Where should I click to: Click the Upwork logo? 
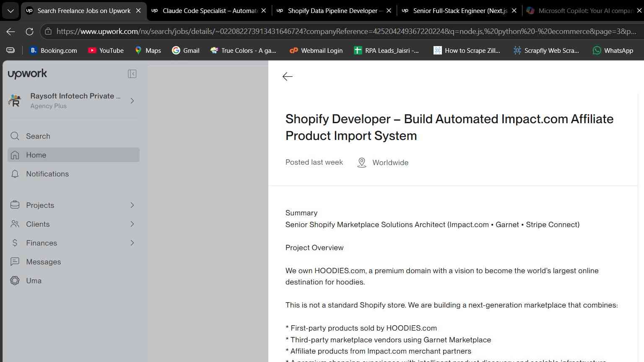point(27,74)
